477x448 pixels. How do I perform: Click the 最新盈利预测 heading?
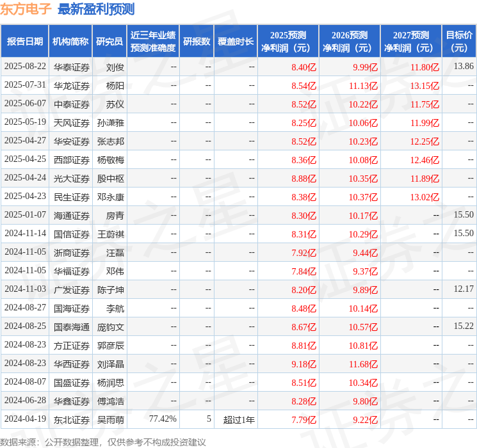96,9
